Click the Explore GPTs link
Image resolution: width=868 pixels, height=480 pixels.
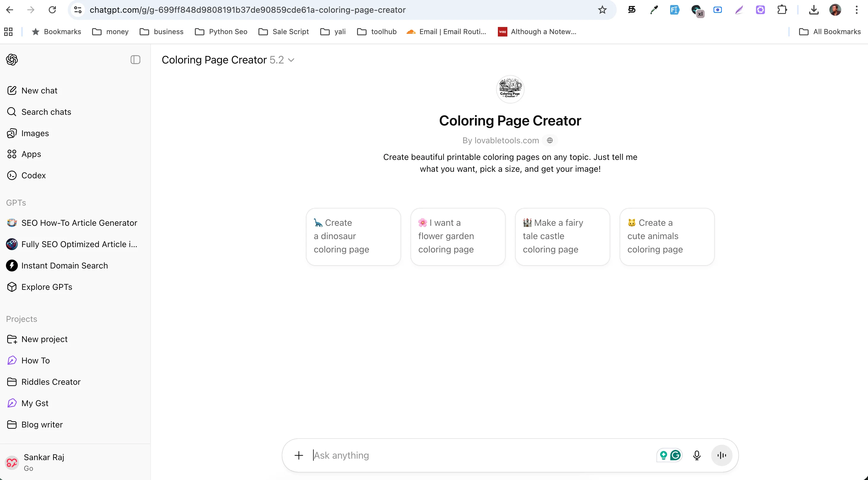click(47, 287)
